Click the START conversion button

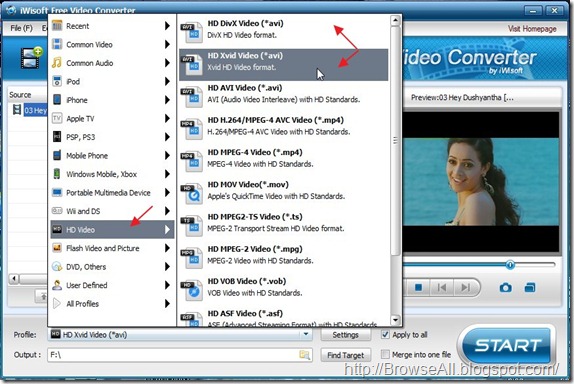(x=507, y=346)
